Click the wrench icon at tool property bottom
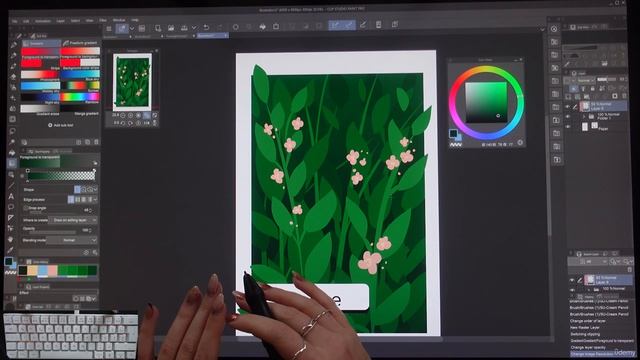The height and width of the screenshot is (360, 640). pos(95,253)
